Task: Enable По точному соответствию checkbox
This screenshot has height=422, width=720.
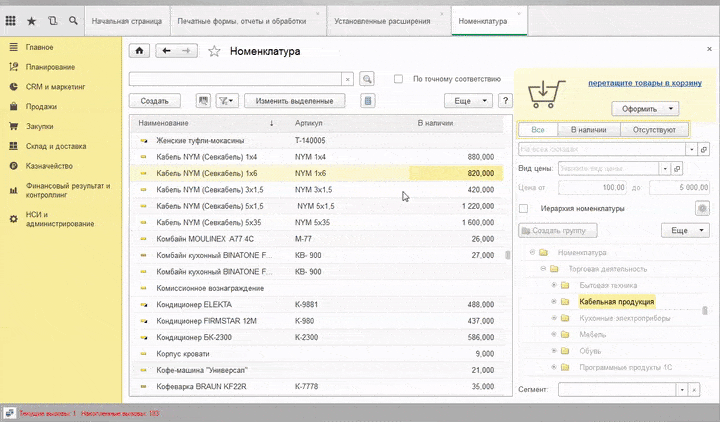Action: coord(398,79)
